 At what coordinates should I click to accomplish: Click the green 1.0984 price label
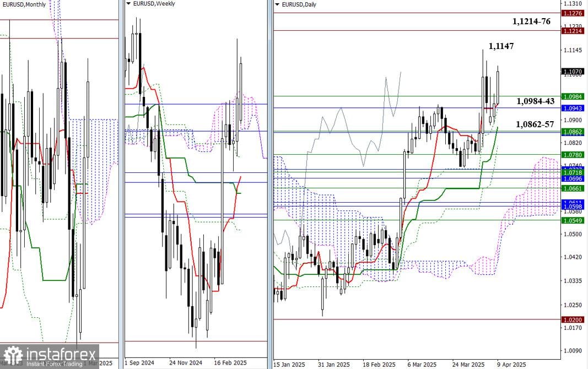(572, 96)
